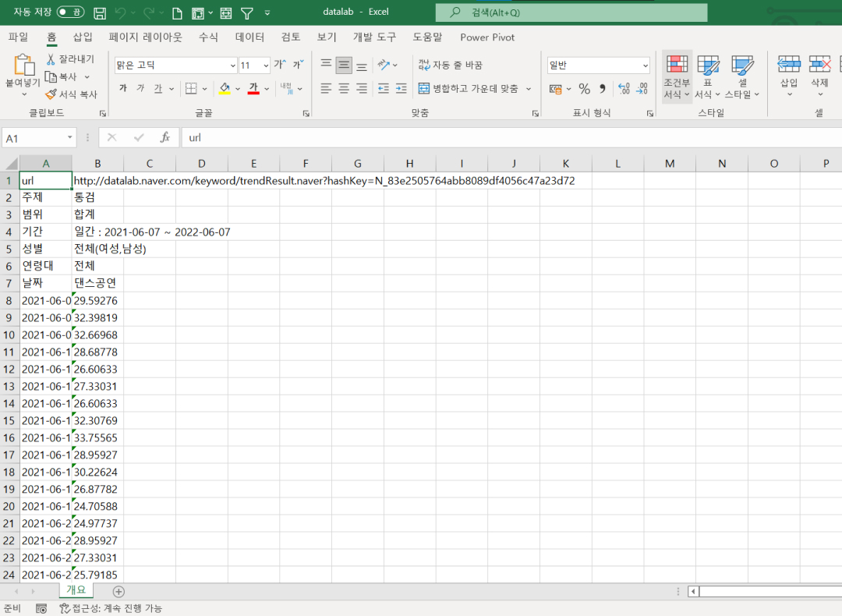842x616 pixels.
Task: Click the Wrap Text (자동 줄 바꿈) button
Action: (x=451, y=65)
